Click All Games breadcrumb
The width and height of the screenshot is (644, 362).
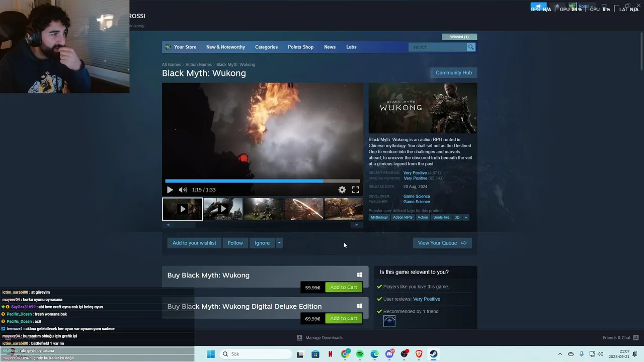(171, 64)
